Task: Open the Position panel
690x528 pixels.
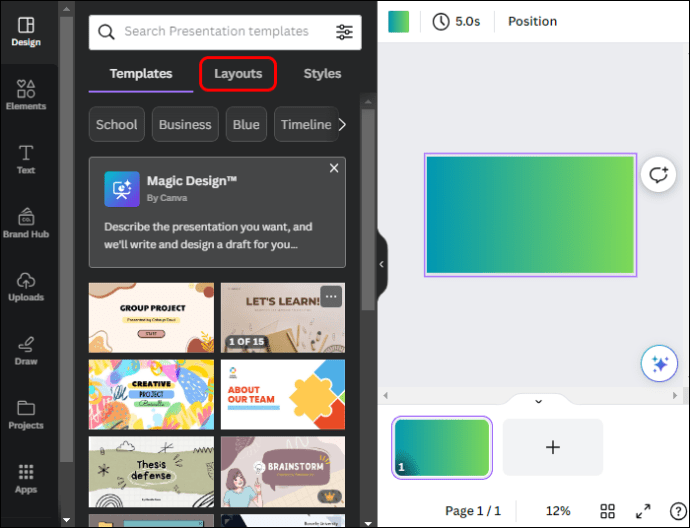Action: point(532,21)
